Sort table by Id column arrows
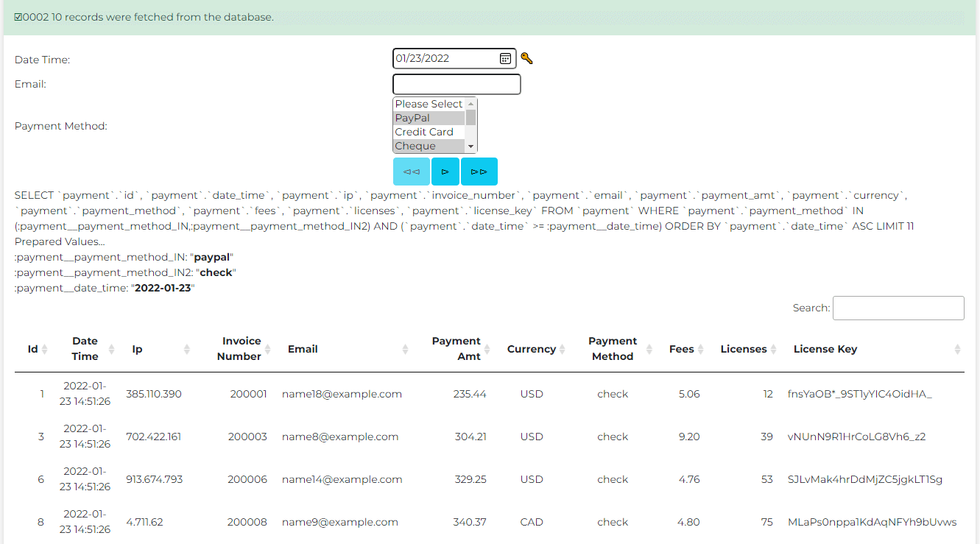This screenshot has width=980, height=544. (x=44, y=350)
